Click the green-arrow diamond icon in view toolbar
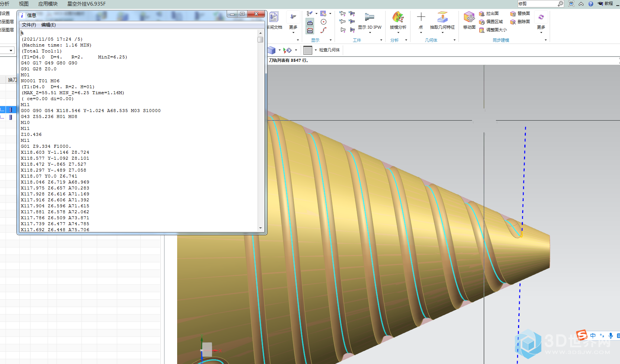Screen dimensions: 620x364 click(x=287, y=50)
